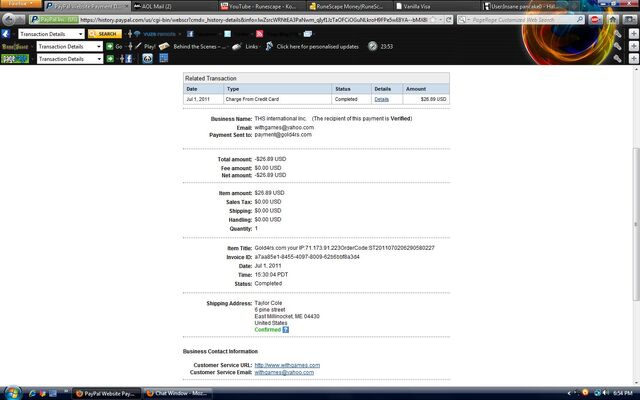Click the green arrow on the PageRage toolbar
640x400 pixels.
pos(110,59)
